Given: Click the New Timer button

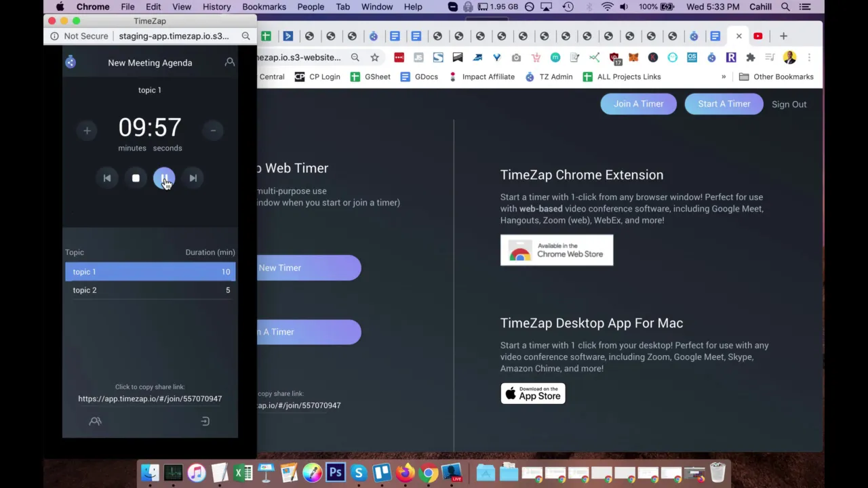Looking at the screenshot, I should tap(309, 268).
